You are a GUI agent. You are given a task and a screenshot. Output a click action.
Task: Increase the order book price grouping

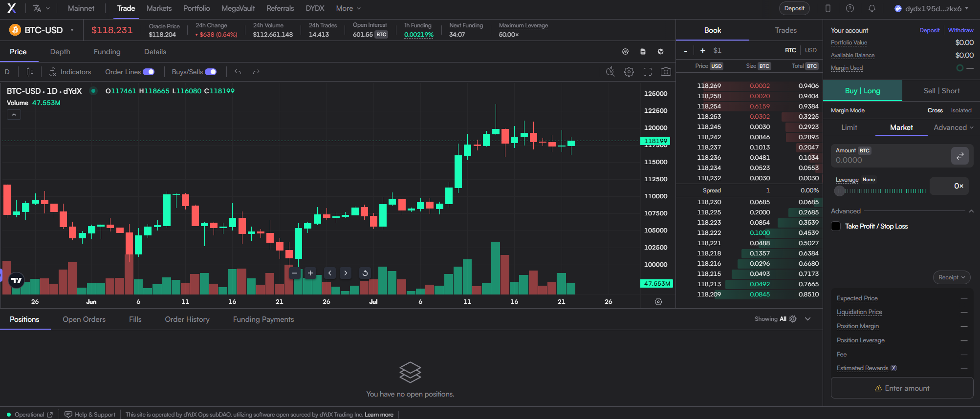(x=702, y=50)
